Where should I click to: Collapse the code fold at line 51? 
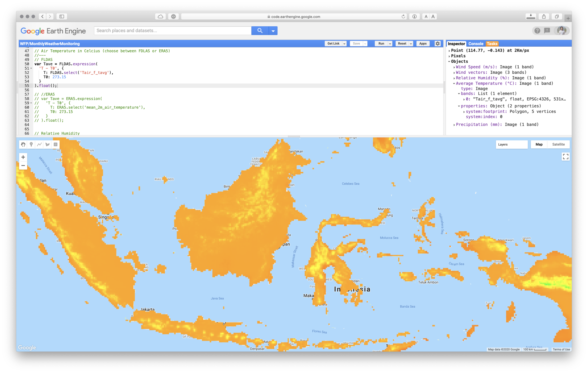pyautogui.click(x=31, y=69)
